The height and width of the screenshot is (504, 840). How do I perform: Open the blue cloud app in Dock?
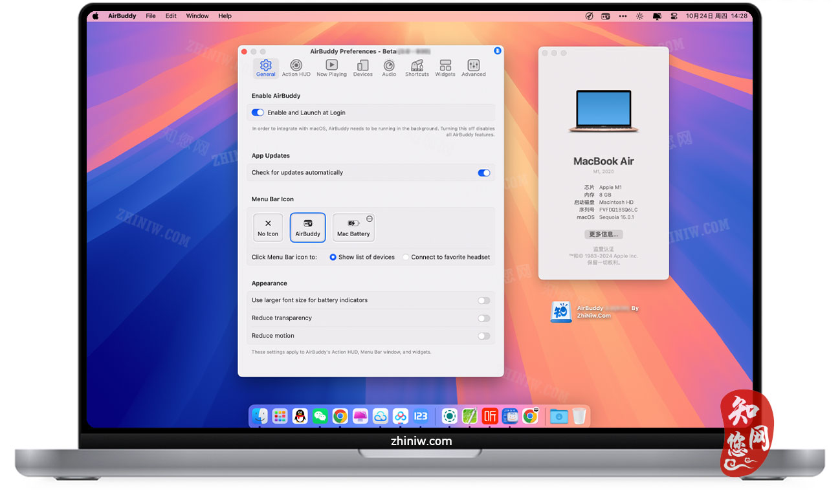point(381,416)
